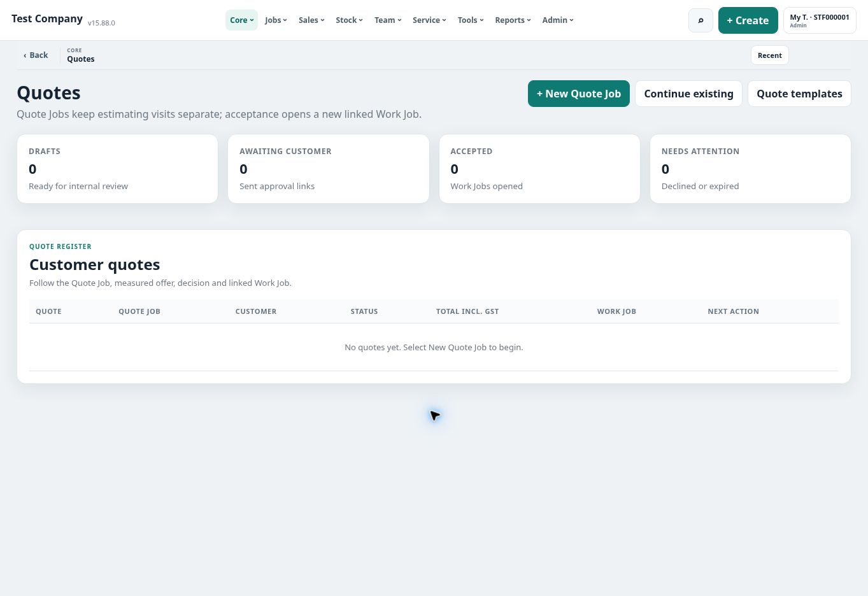The image size is (868, 596).
Task: Expand the Jobs menu
Action: [276, 20]
